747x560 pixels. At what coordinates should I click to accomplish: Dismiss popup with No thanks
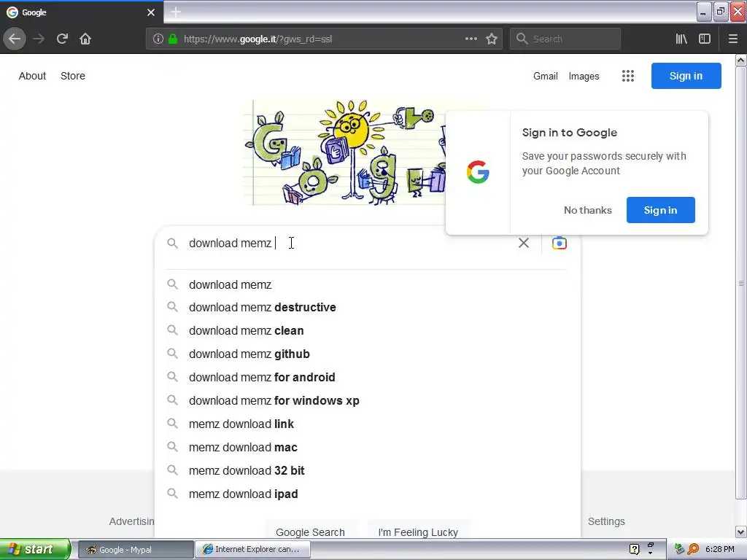click(587, 210)
